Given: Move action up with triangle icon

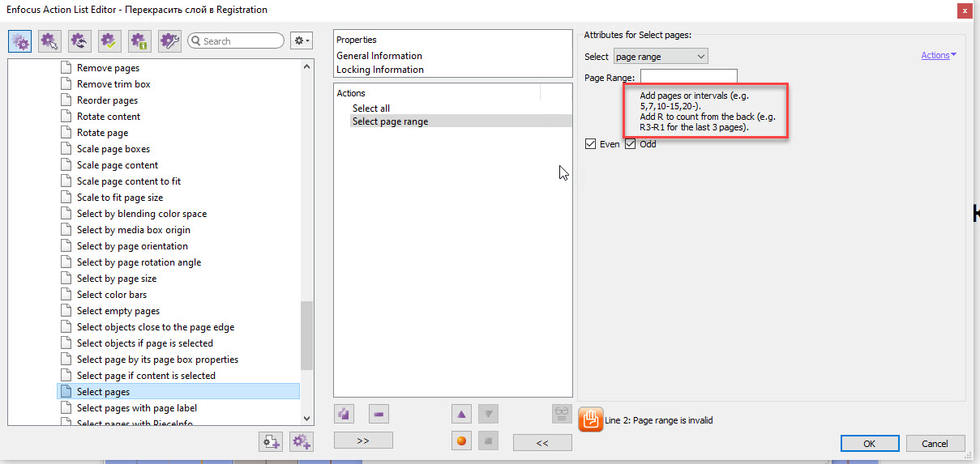Looking at the screenshot, I should coord(461,414).
